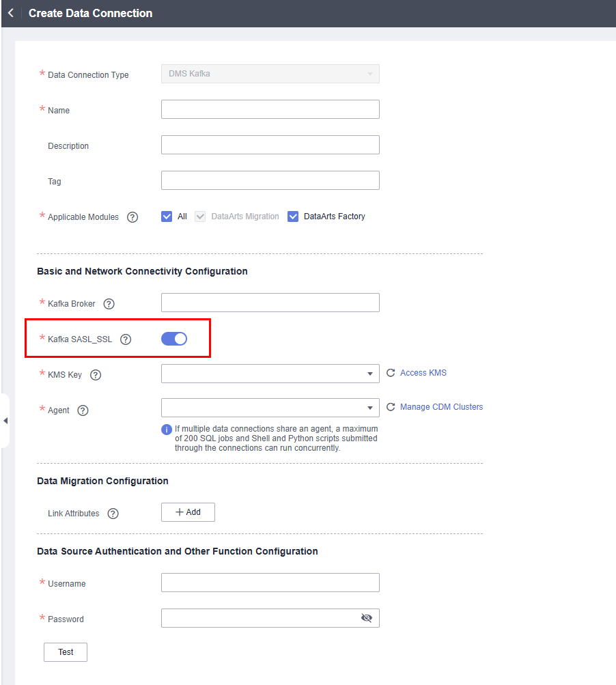Image resolution: width=616 pixels, height=685 pixels.
Task: Open the Manage CDM Clusters link
Action: click(x=441, y=407)
